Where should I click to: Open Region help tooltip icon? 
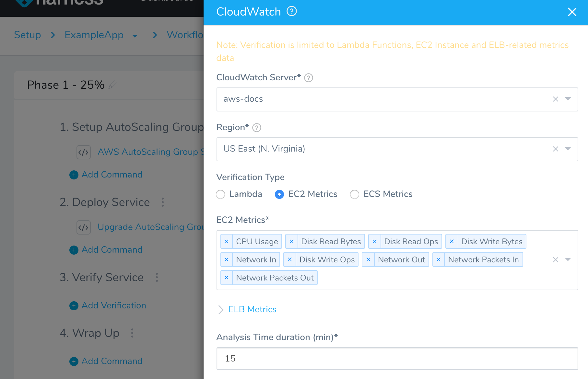(257, 128)
